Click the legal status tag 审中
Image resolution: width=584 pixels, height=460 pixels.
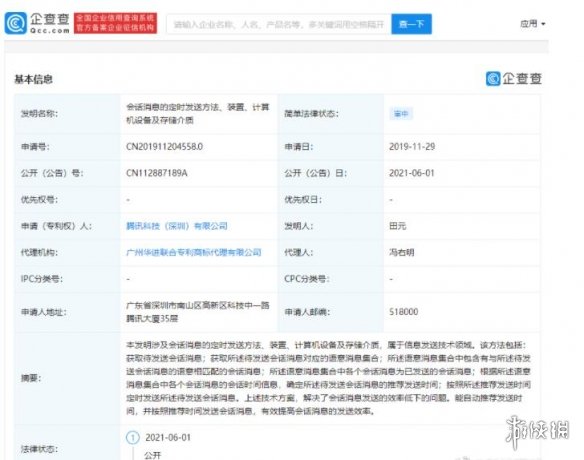(x=401, y=114)
